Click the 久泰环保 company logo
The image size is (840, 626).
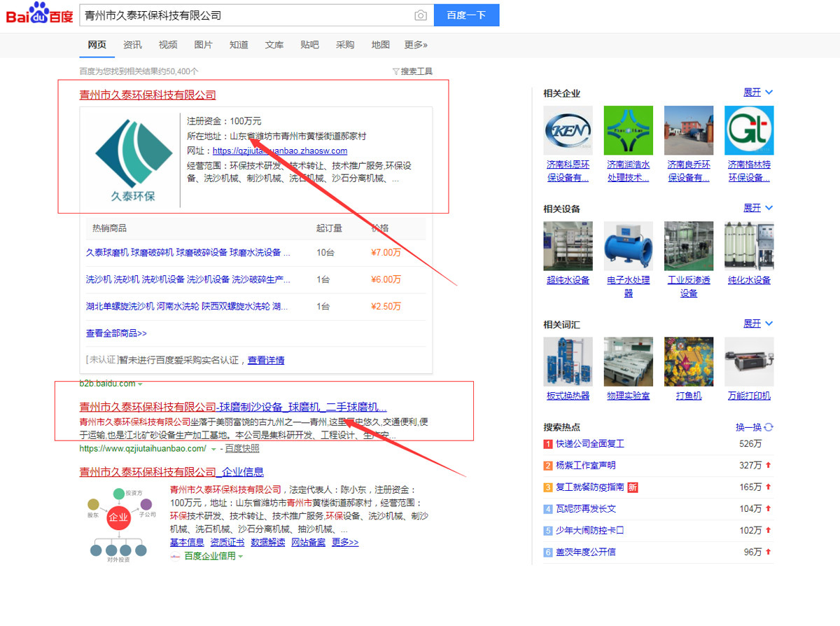click(134, 160)
